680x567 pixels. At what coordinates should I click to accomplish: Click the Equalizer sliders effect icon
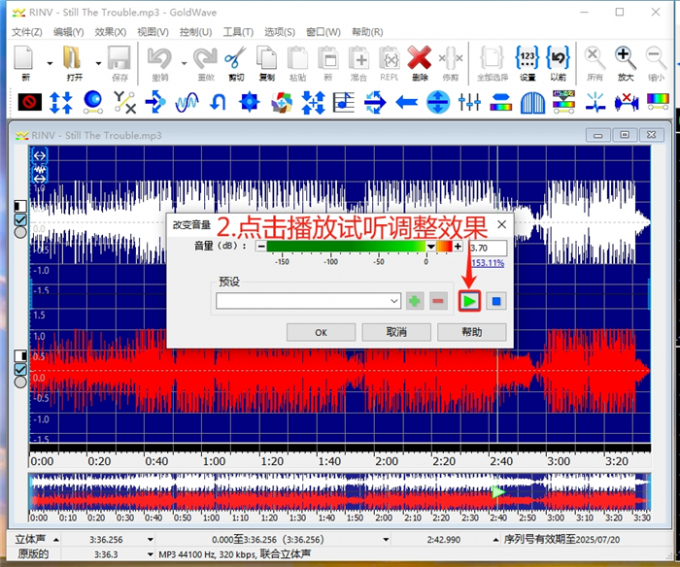click(470, 102)
